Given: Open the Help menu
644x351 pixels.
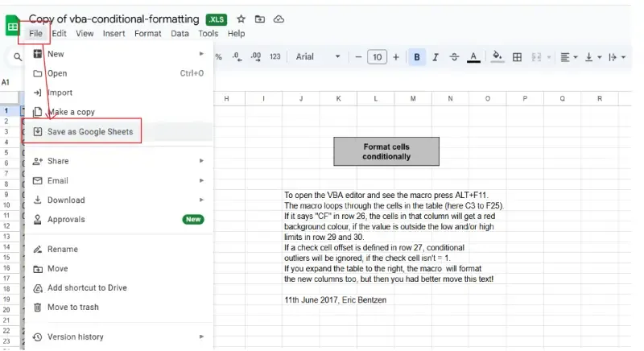Looking at the screenshot, I should pyautogui.click(x=236, y=33).
